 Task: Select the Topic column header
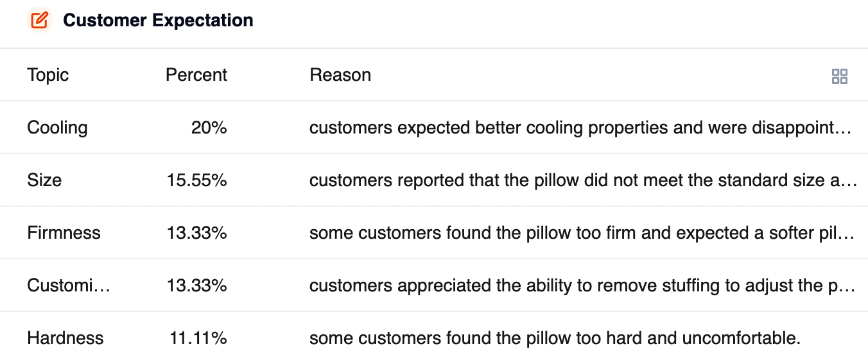click(48, 75)
